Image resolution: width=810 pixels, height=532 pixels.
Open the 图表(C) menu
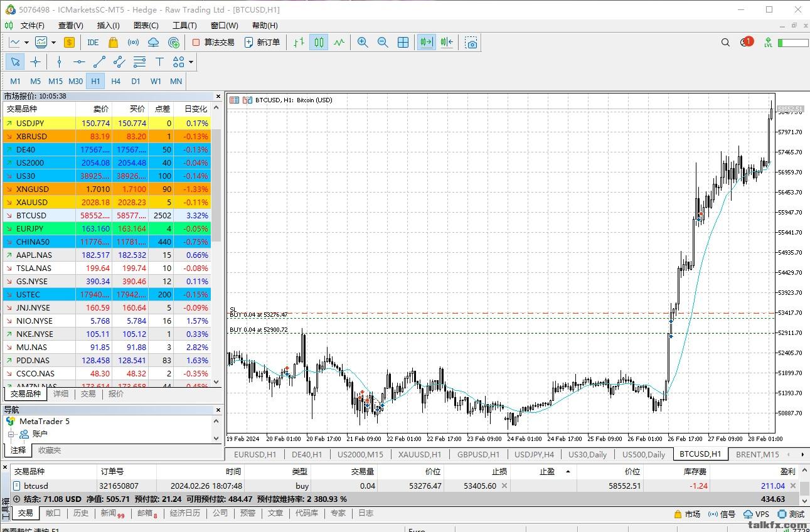[x=146, y=26]
